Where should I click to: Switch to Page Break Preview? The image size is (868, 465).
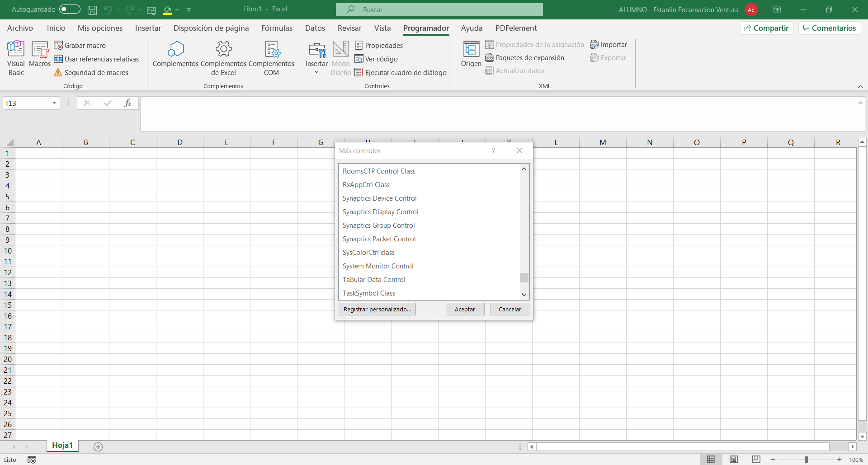(x=756, y=460)
